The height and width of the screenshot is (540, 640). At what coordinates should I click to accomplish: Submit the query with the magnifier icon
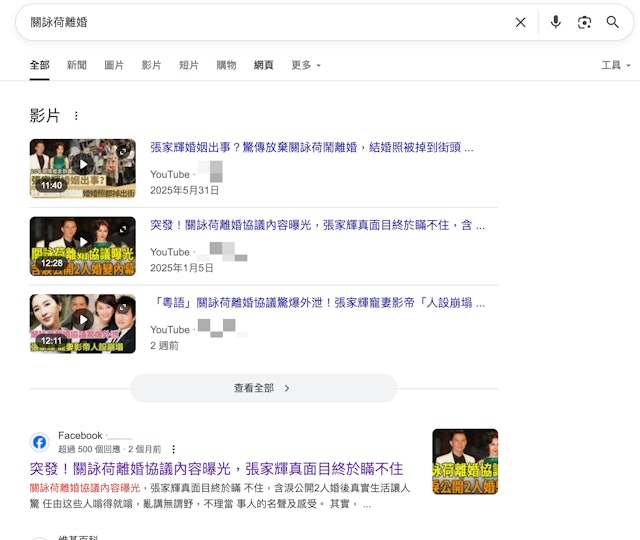coord(612,22)
